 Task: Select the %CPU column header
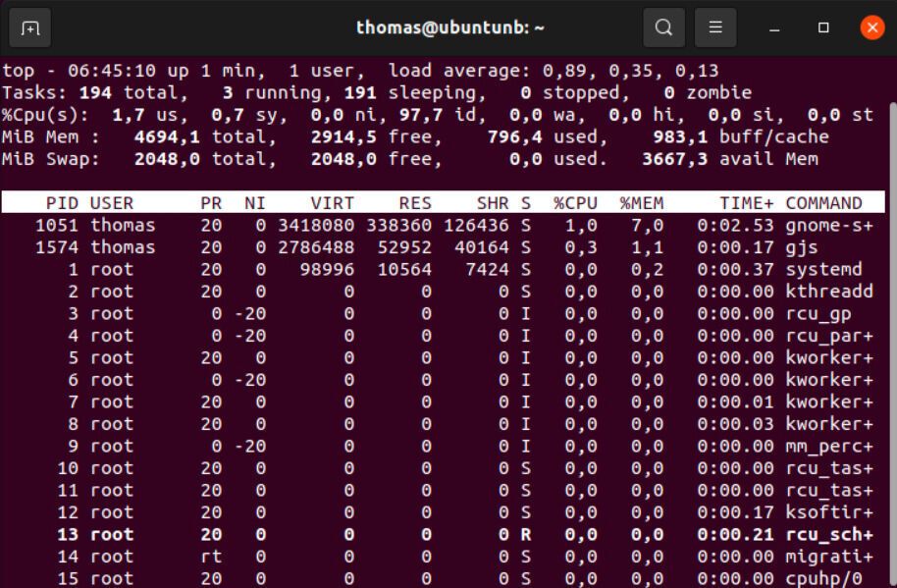pos(574,202)
